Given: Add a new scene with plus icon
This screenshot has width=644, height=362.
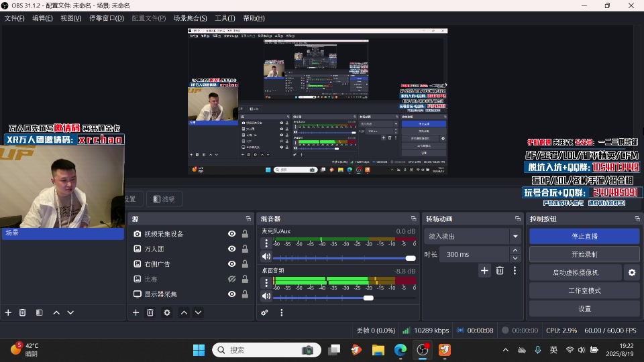Looking at the screenshot, I should pyautogui.click(x=8, y=313).
